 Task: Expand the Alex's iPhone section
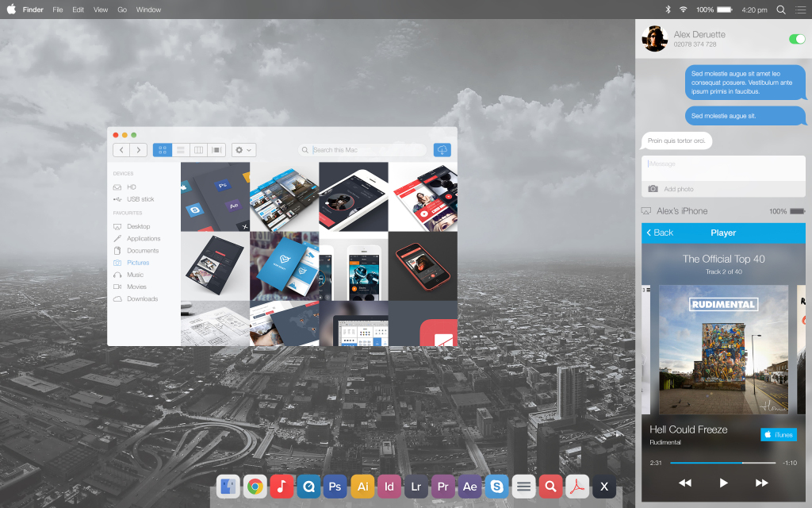[681, 211]
